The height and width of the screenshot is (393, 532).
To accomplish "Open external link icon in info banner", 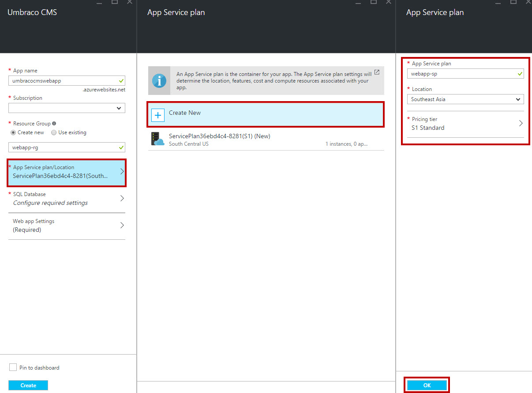I will (x=377, y=72).
